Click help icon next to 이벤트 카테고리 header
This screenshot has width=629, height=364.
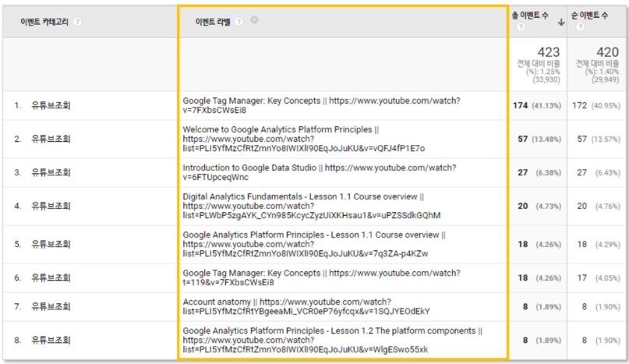click(77, 22)
